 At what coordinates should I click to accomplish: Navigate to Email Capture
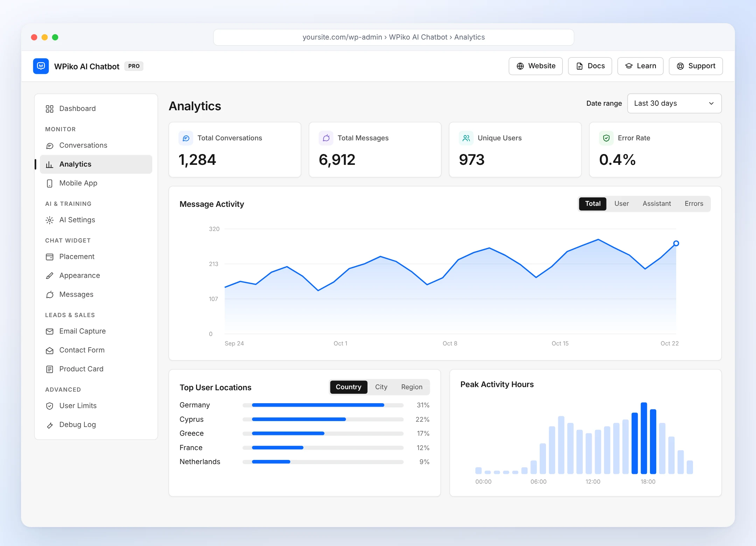tap(96, 331)
